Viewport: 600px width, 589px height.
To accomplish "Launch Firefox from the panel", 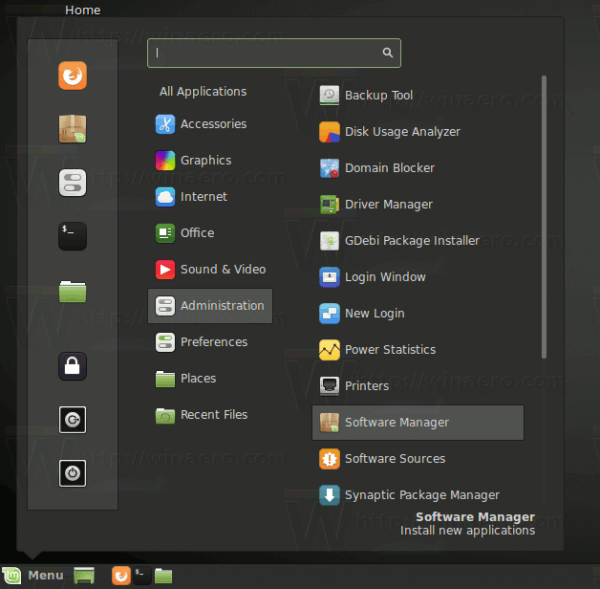I will click(121, 576).
